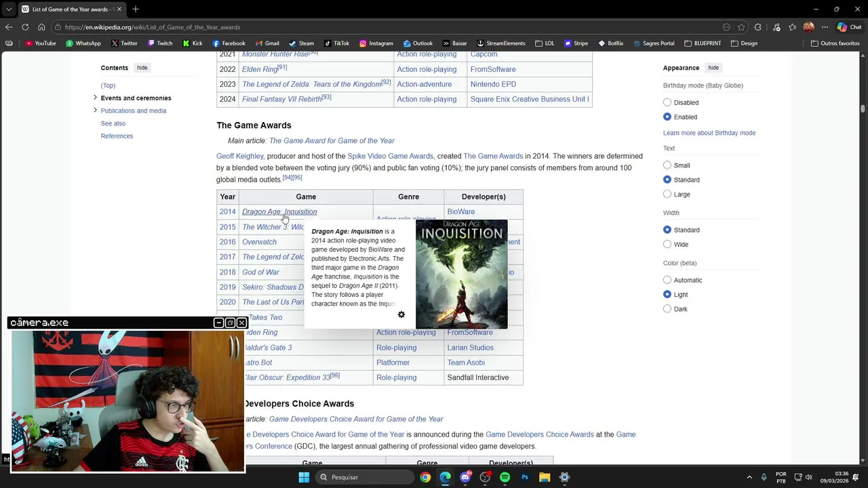Open Learn more about Birthday mode

pyautogui.click(x=709, y=133)
